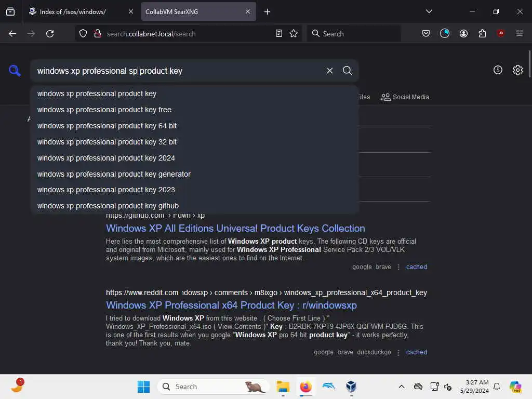Viewport: 532px width, 399px height.
Task: Open the reddit.com result URL link
Action: (267, 292)
